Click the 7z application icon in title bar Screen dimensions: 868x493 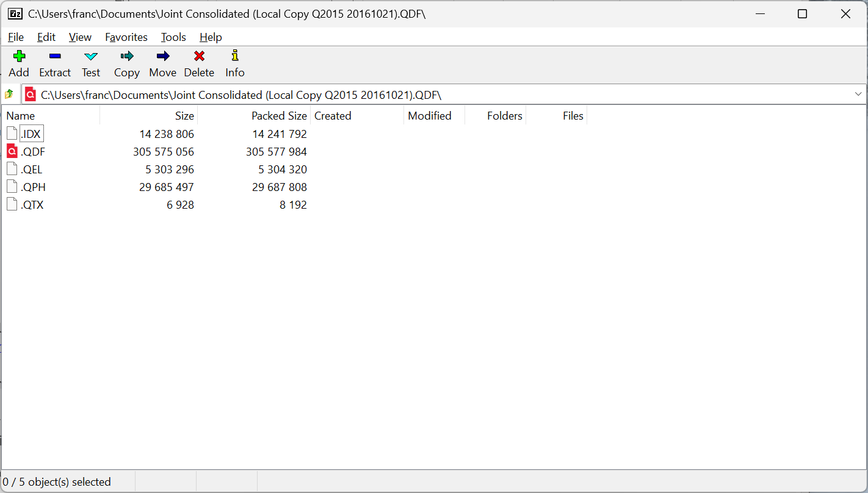click(x=15, y=14)
